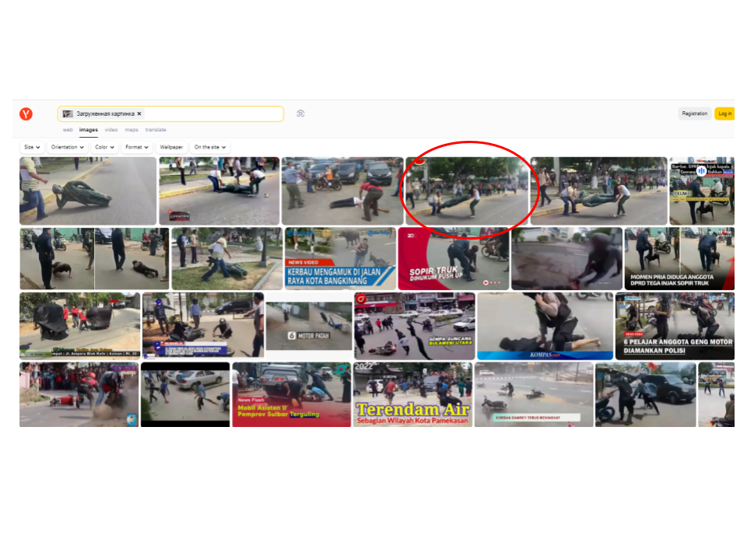747x560 pixels.
Task: Remove the uploaded image chip with X
Action: click(x=139, y=114)
